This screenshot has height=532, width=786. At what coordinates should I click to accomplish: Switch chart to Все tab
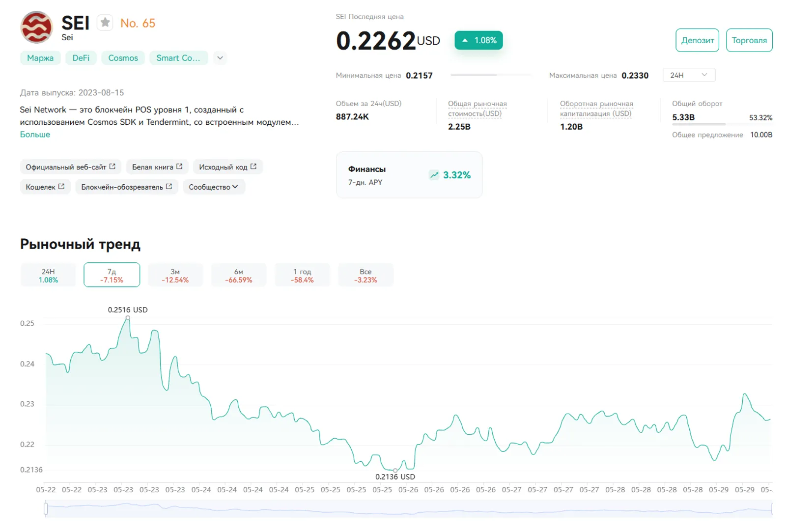tap(365, 275)
